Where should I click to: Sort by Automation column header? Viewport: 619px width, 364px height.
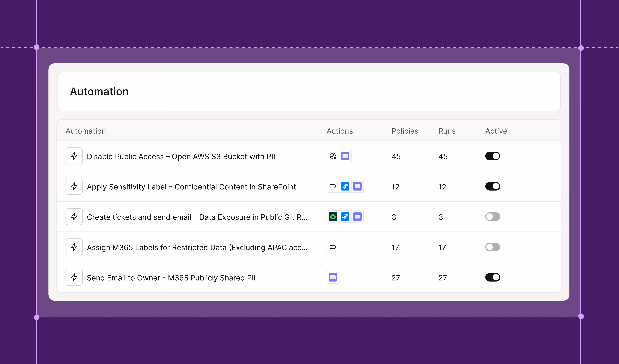point(86,131)
